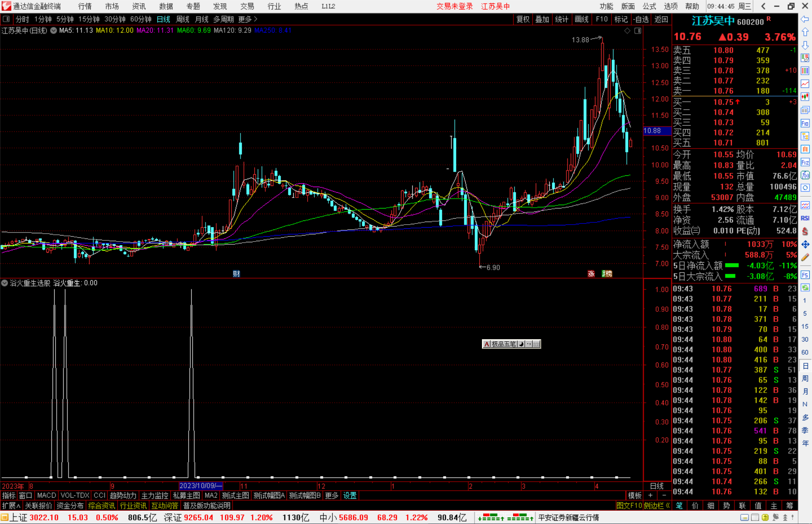Screen dimensions: 812x524
Task: Click the wavy lines indicator icon in sidebar
Action: 805,205
